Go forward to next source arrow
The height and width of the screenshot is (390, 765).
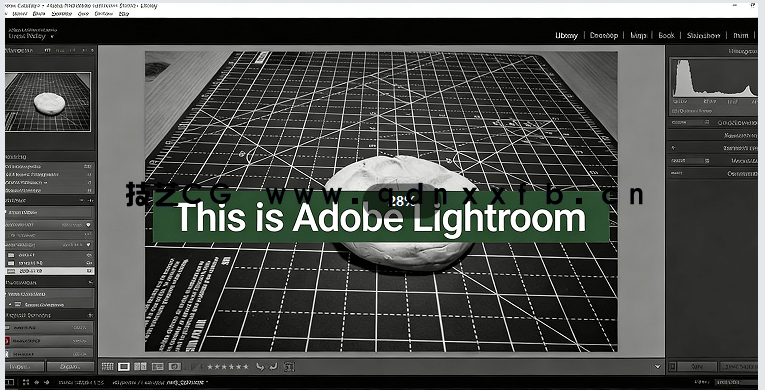46,382
